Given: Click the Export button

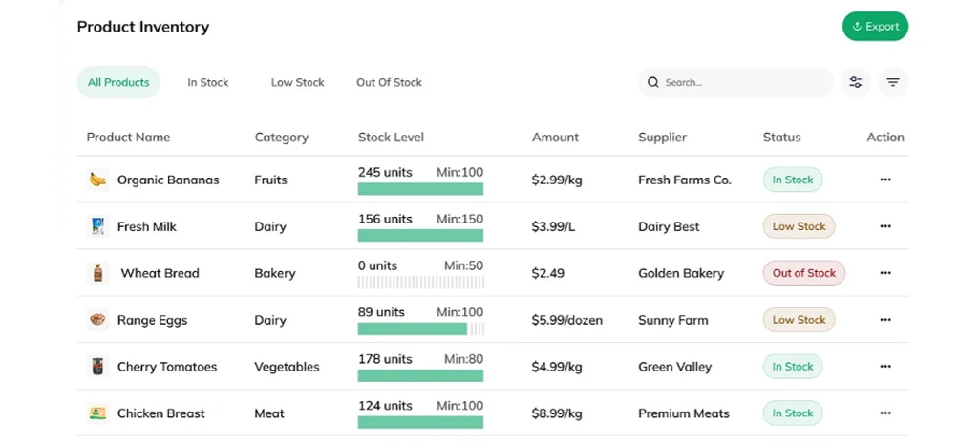Looking at the screenshot, I should pos(875,26).
